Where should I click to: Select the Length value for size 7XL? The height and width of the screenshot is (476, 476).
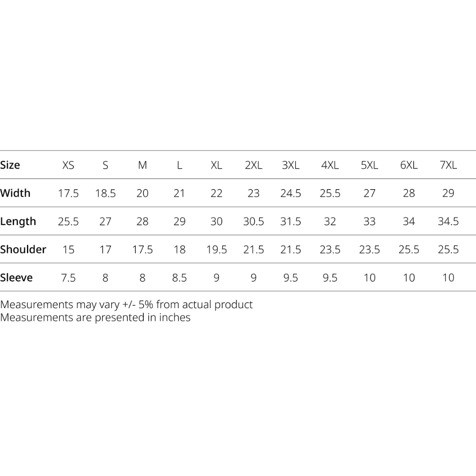click(x=448, y=221)
